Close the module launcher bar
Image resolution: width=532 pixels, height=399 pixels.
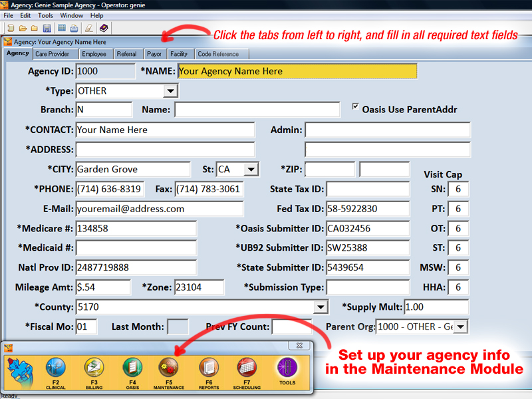coord(299,345)
